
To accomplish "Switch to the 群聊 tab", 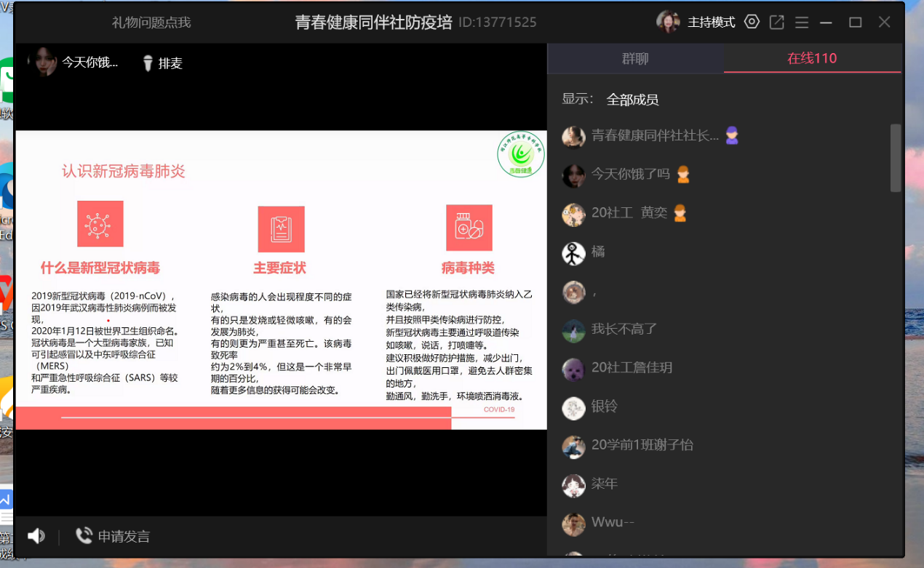I will pos(635,59).
